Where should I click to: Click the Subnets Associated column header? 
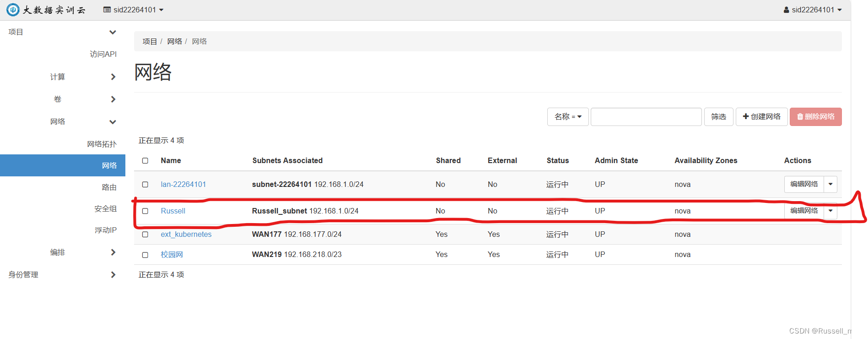[x=287, y=160]
